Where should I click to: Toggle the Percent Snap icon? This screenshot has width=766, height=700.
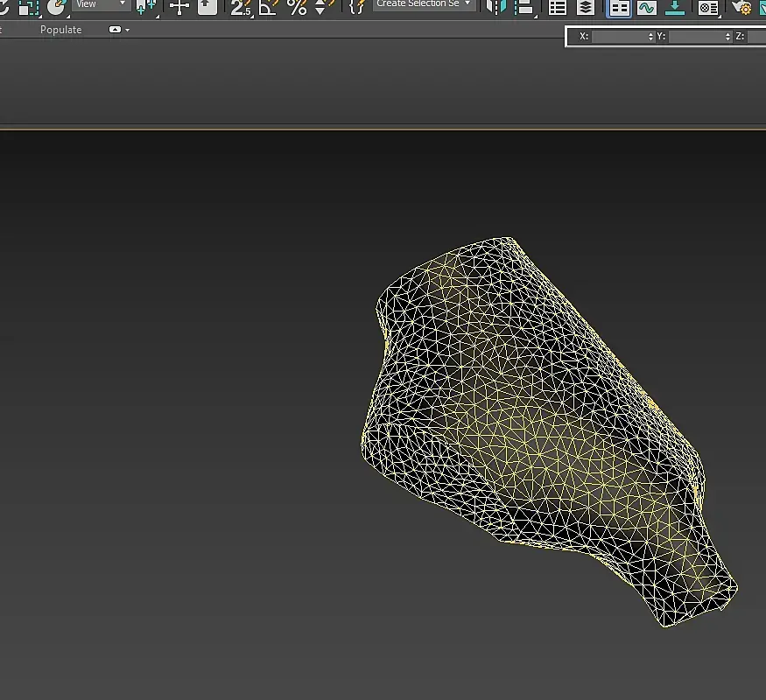pos(297,7)
